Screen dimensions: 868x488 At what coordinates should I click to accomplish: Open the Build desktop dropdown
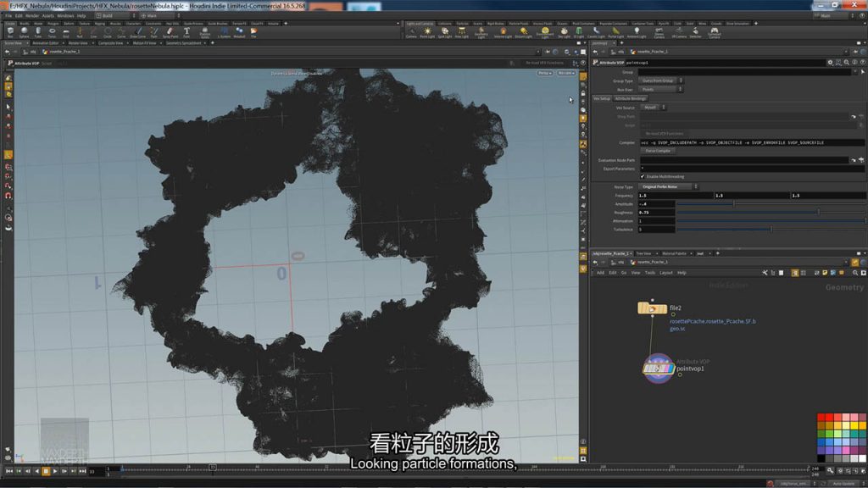click(x=115, y=15)
